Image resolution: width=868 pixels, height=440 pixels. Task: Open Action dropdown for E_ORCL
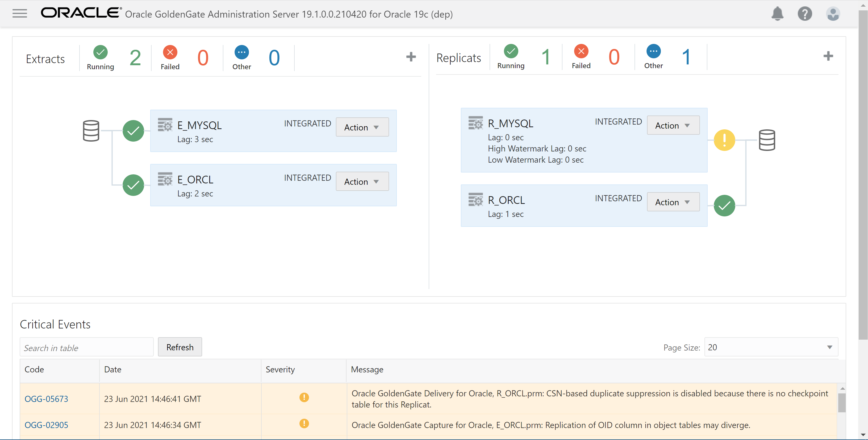click(362, 181)
